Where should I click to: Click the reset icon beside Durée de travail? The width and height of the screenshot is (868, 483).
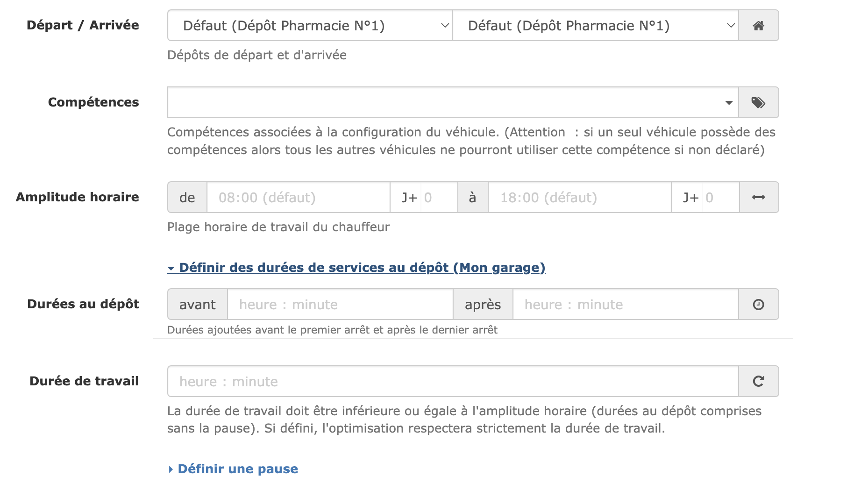click(758, 381)
